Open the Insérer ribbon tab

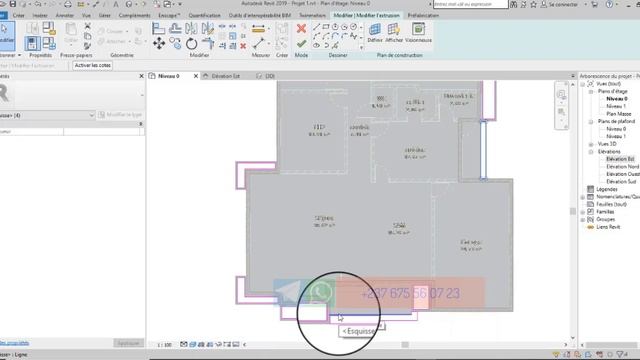tap(40, 15)
